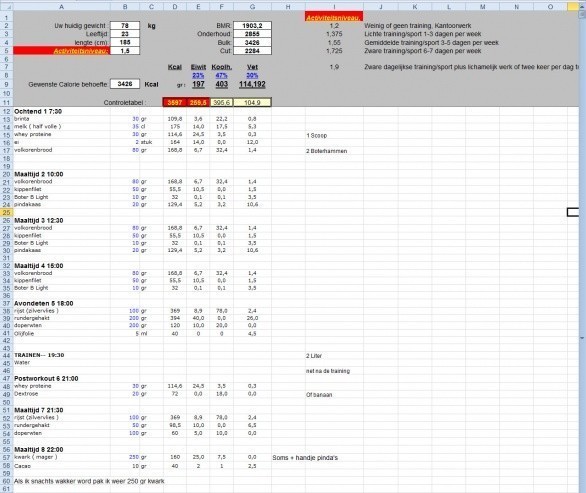586x493 pixels.
Task: Click the 'net na de training' note
Action: [x=328, y=371]
